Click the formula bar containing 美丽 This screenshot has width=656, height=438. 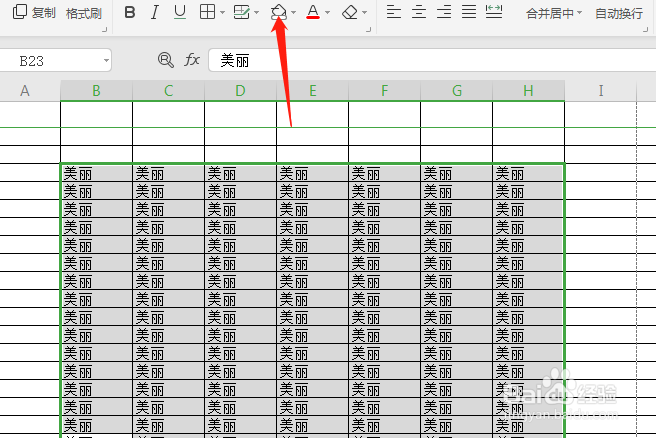(x=432, y=61)
